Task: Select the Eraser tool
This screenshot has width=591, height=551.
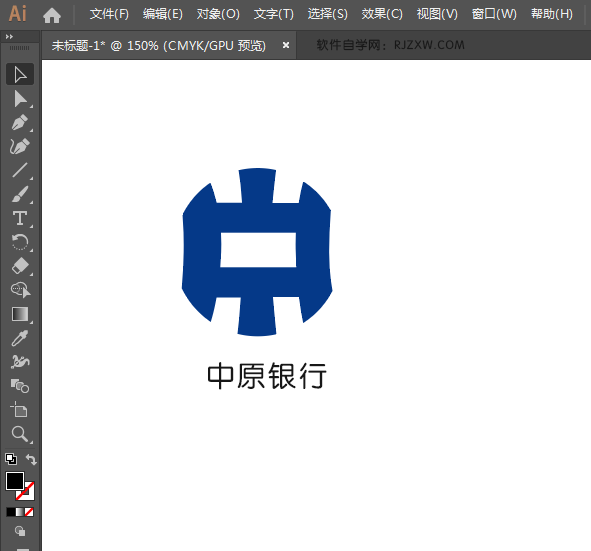Action: point(20,266)
